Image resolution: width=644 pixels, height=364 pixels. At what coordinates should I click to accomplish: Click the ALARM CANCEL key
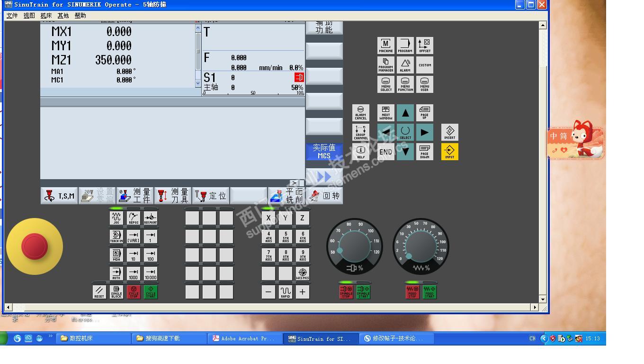[361, 113]
